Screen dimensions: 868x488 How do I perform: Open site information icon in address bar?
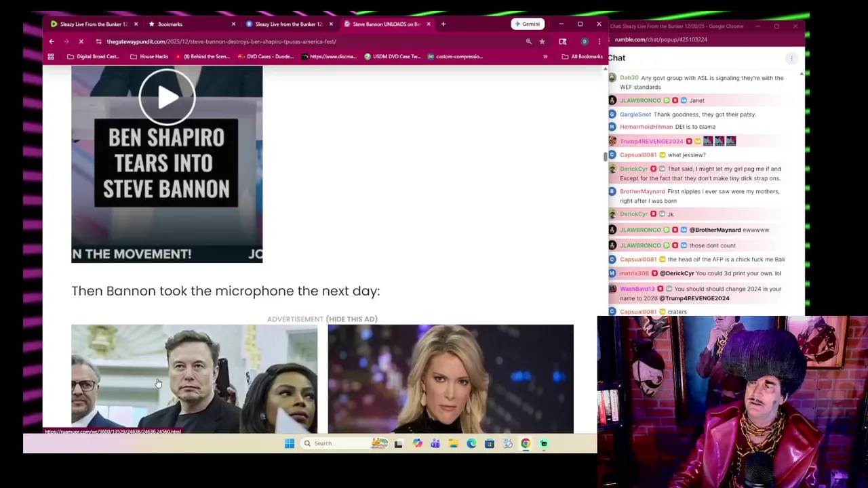[x=98, y=41]
